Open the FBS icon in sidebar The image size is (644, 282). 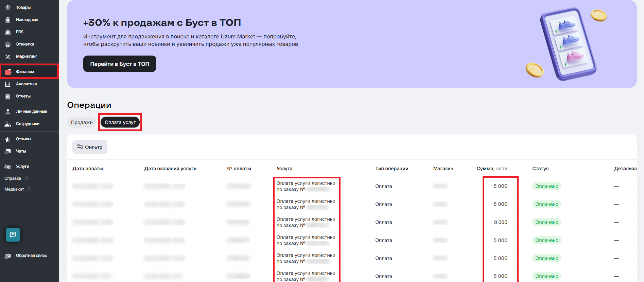point(8,32)
